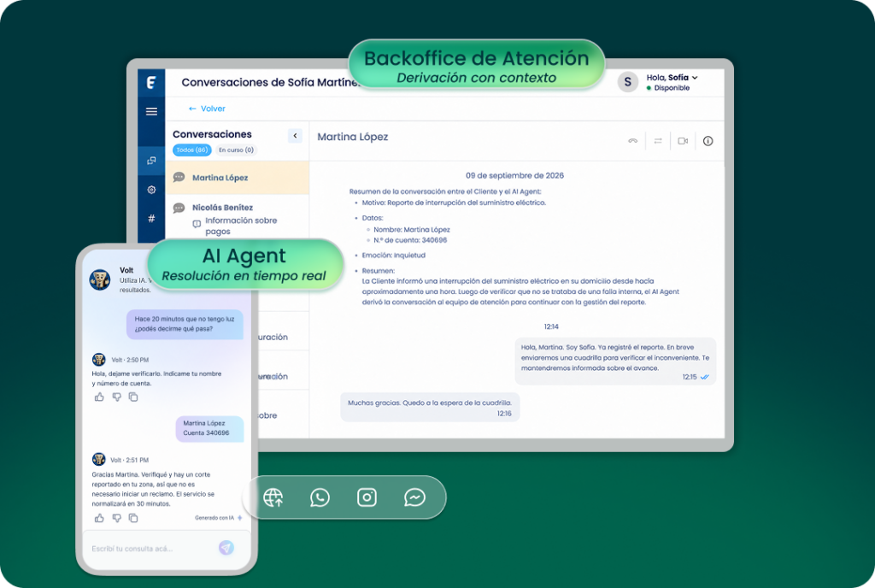Switch to En curso (0) tab
Viewport: 875px width, 588px height.
pos(236,150)
